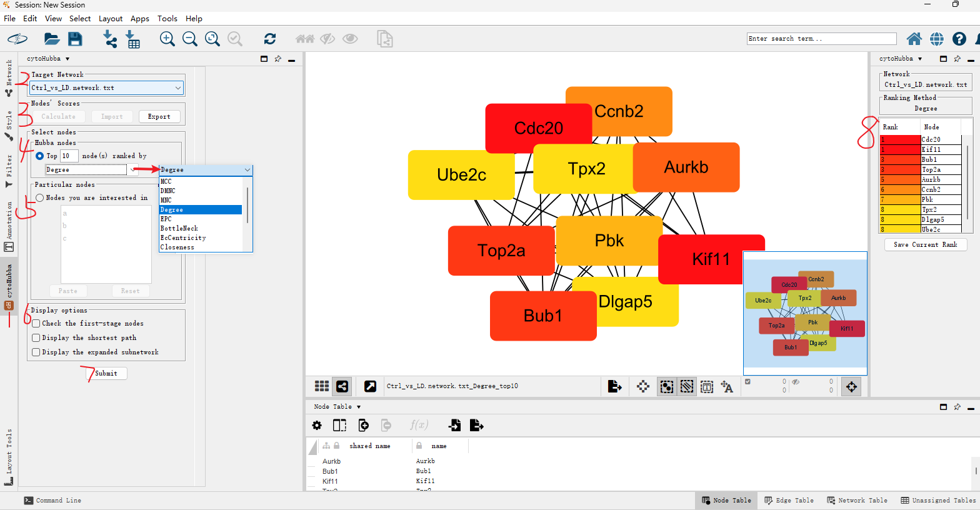Click the search term input field
Screen dimensions: 980x510
[821, 39]
